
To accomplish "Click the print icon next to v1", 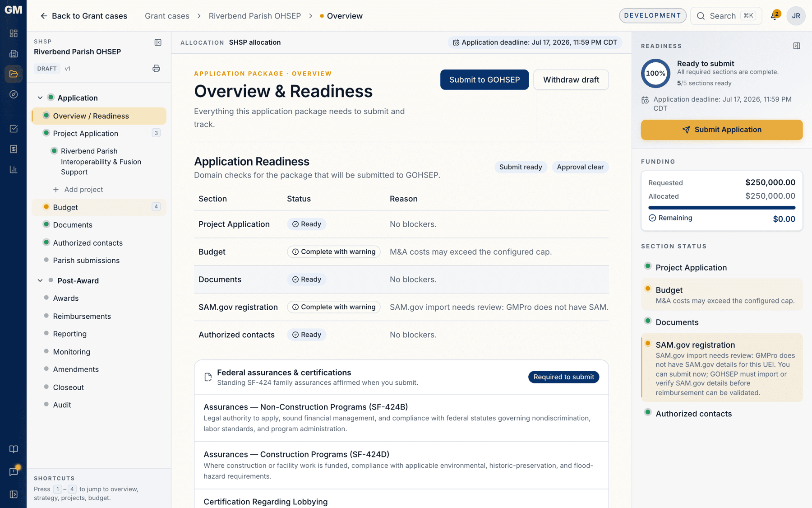I will [x=156, y=69].
